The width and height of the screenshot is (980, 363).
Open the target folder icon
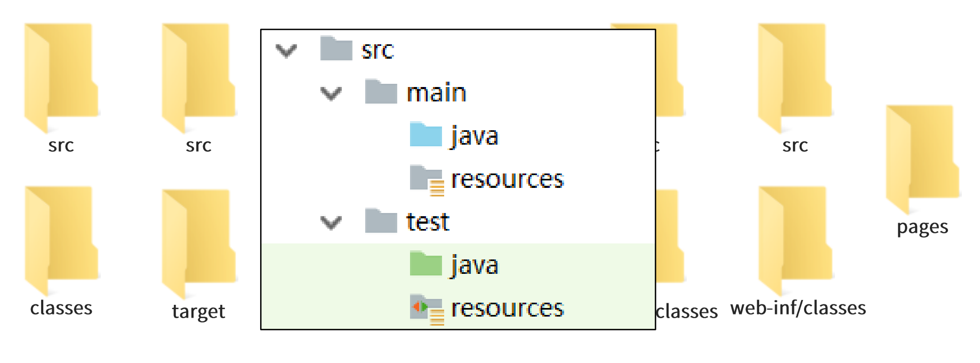[198, 243]
